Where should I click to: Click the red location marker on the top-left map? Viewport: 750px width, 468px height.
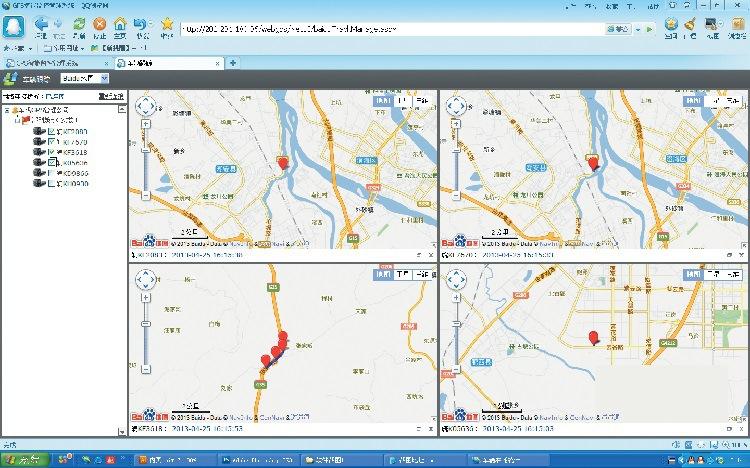283,163
